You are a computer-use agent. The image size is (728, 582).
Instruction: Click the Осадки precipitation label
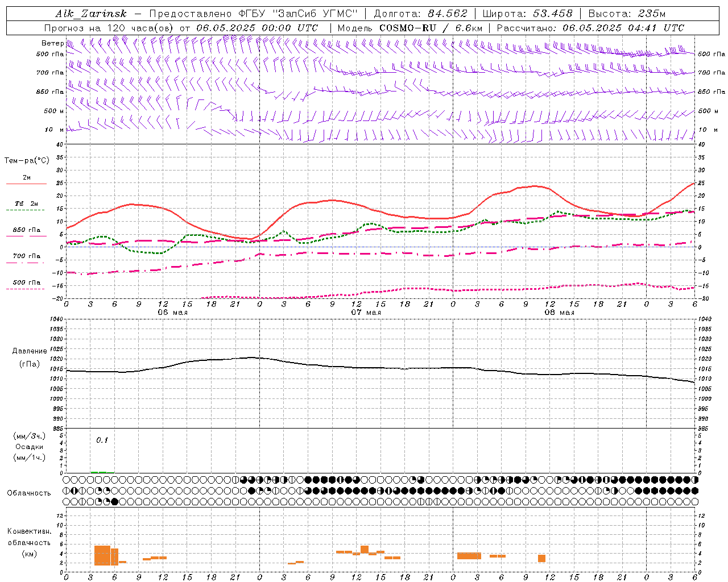[x=30, y=447]
